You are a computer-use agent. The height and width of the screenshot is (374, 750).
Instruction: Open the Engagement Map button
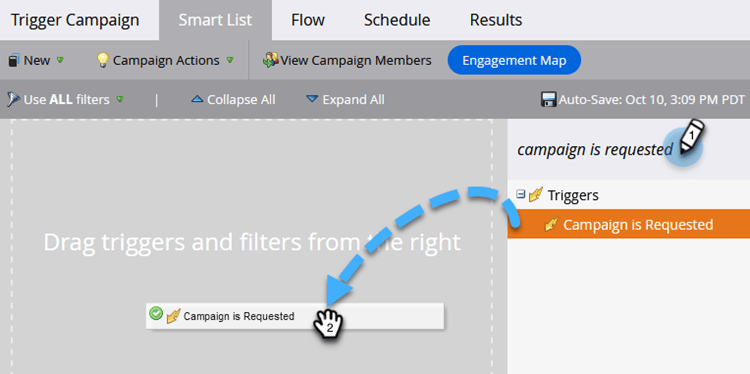coord(514,60)
